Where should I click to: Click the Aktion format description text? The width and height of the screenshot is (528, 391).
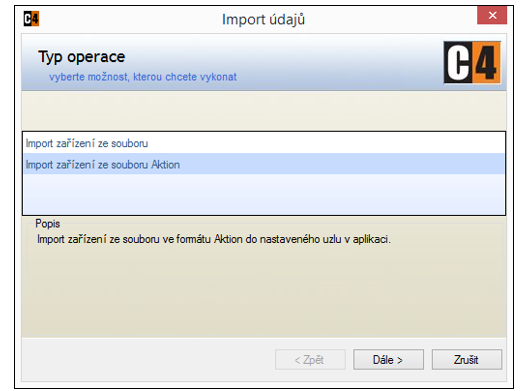click(x=213, y=239)
